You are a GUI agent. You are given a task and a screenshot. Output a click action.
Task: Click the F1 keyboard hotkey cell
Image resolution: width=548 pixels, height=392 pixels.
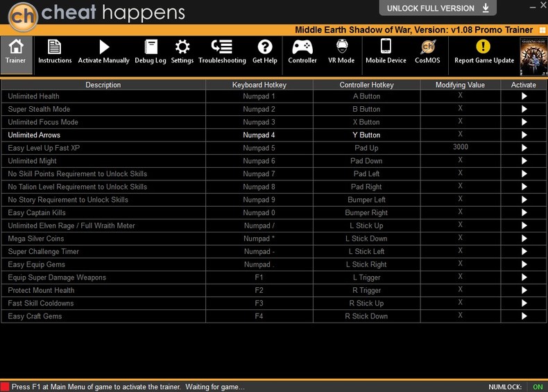259,278
